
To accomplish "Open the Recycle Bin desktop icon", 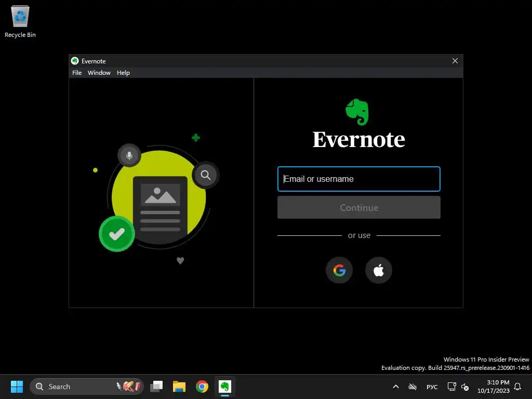I will (20, 21).
